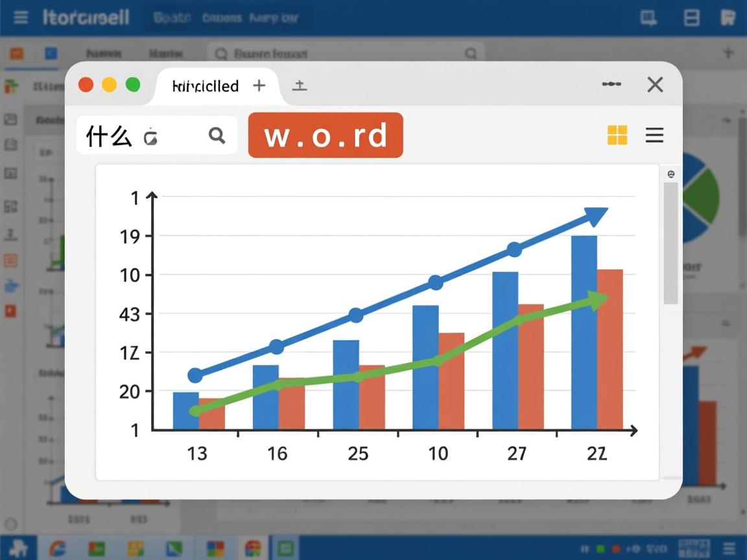
Task: Expand the plus button on the background toolbar's right
Action: pyautogui.click(x=728, y=53)
